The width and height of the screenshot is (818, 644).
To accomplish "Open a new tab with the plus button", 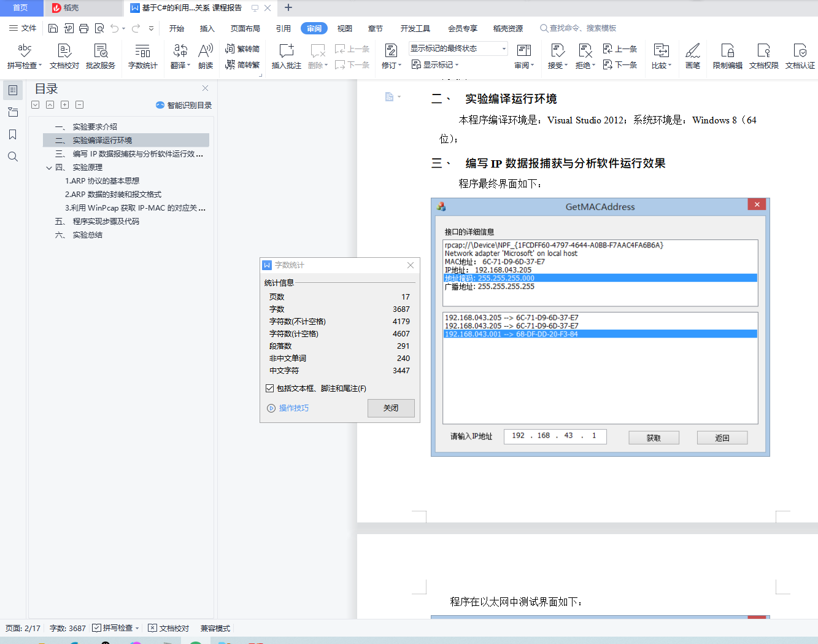I will (x=288, y=8).
